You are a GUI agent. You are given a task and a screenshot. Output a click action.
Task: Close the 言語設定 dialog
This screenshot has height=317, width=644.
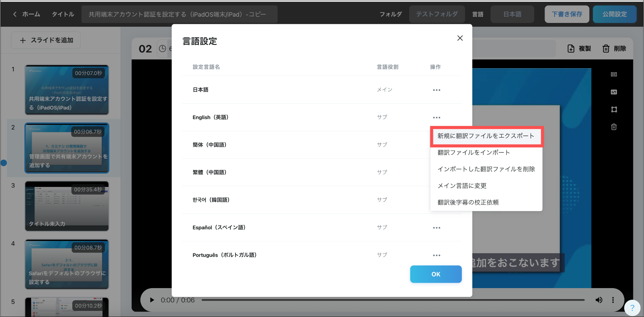point(460,38)
